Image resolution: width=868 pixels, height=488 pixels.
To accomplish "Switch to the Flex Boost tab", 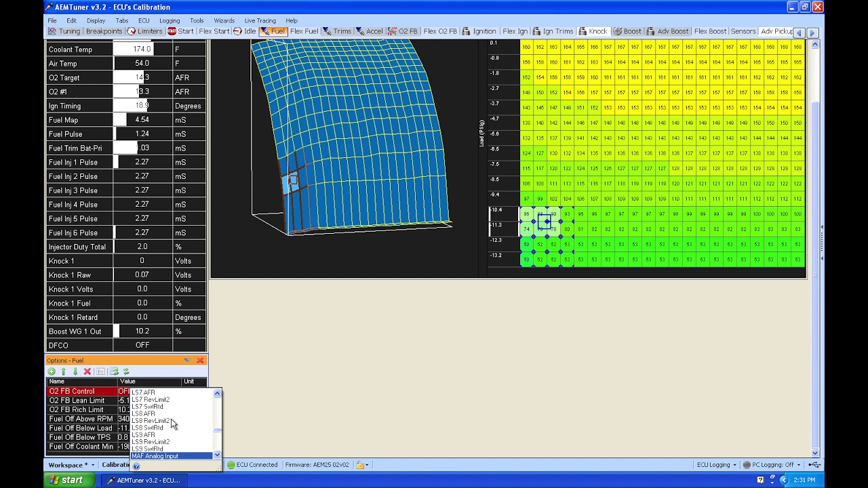I will coord(710,31).
